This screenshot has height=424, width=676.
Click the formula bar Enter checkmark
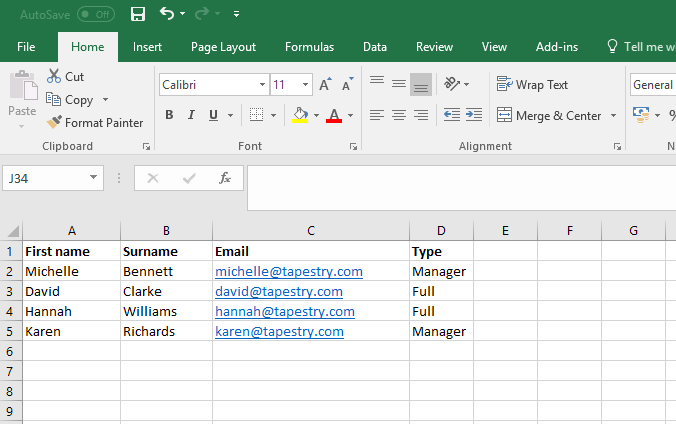[189, 178]
